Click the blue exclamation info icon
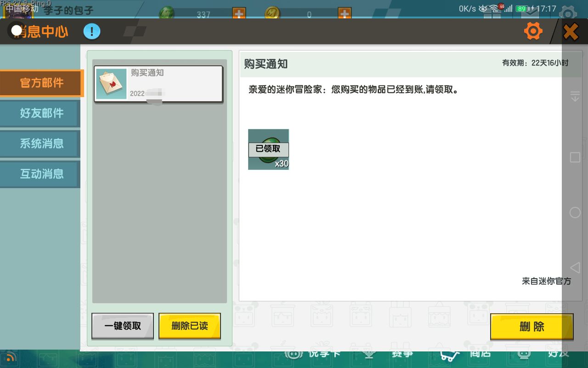 tap(92, 32)
